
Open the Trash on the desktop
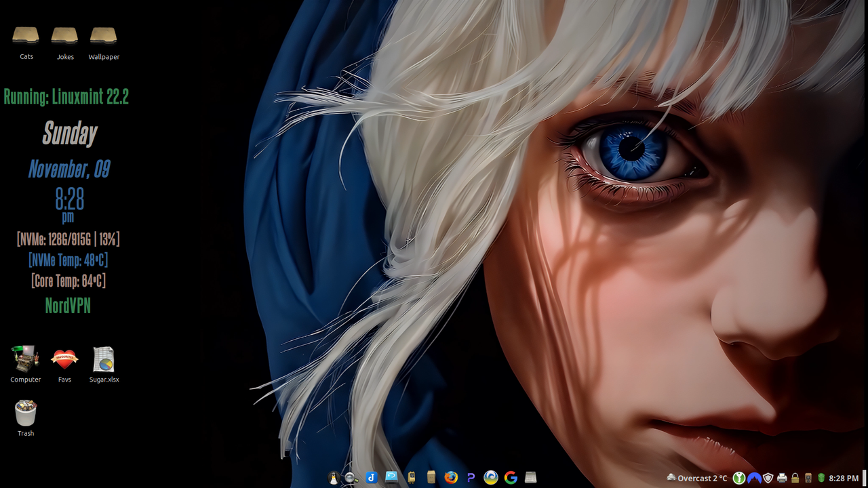[25, 413]
